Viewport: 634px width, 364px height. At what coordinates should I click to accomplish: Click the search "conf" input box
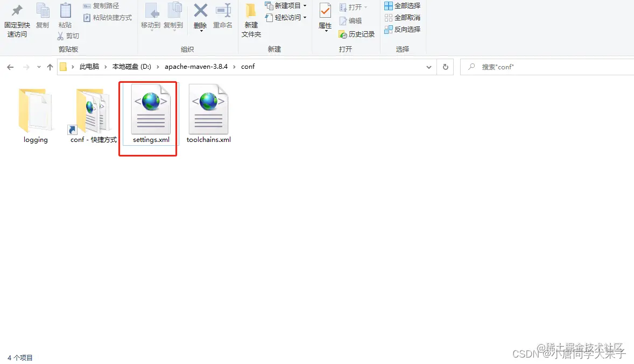[x=547, y=67]
